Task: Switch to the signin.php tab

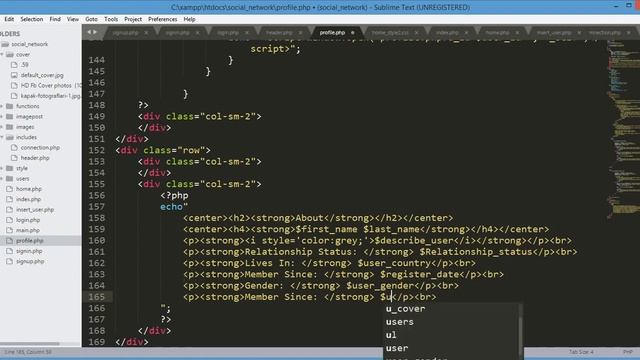Action: point(178,33)
